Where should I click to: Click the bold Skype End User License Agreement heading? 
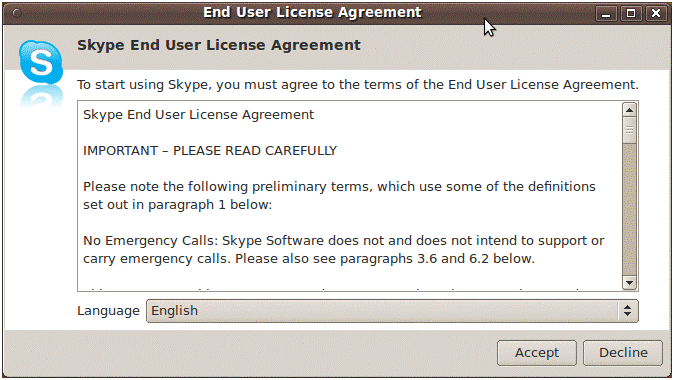click(x=219, y=45)
